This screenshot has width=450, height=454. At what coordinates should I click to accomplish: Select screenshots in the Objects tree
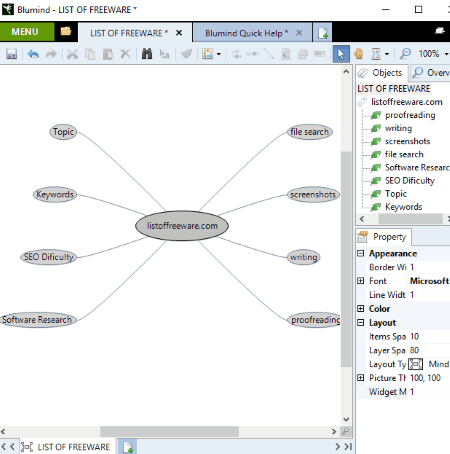tap(407, 141)
